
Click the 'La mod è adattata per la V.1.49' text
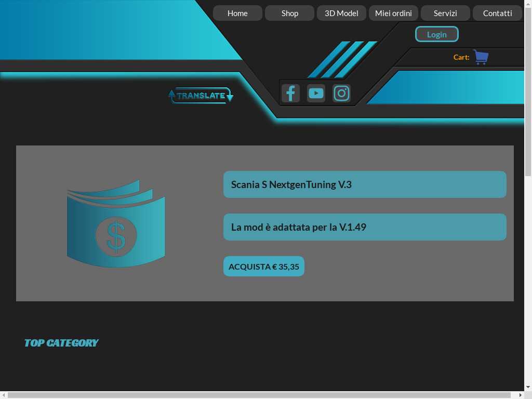tap(299, 227)
